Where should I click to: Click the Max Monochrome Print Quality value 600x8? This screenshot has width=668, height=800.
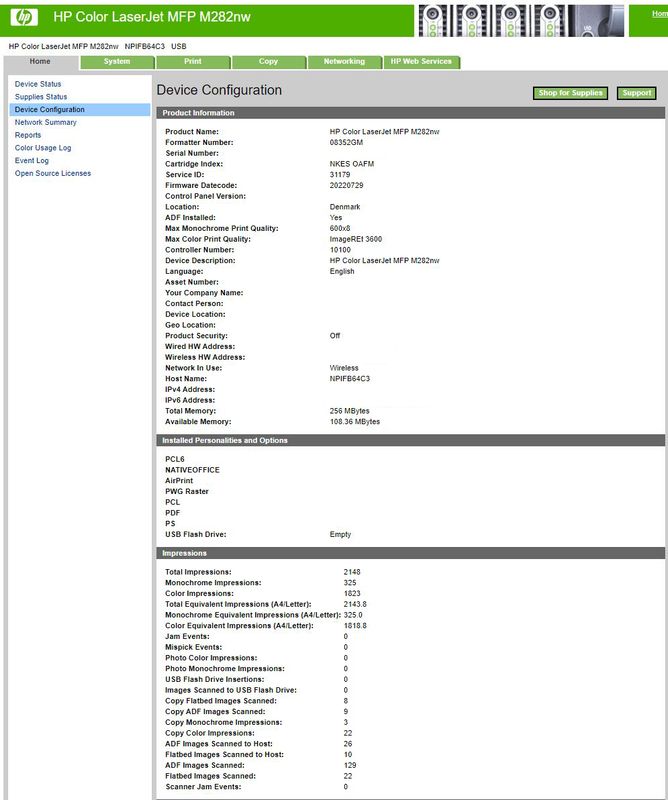[x=340, y=228]
